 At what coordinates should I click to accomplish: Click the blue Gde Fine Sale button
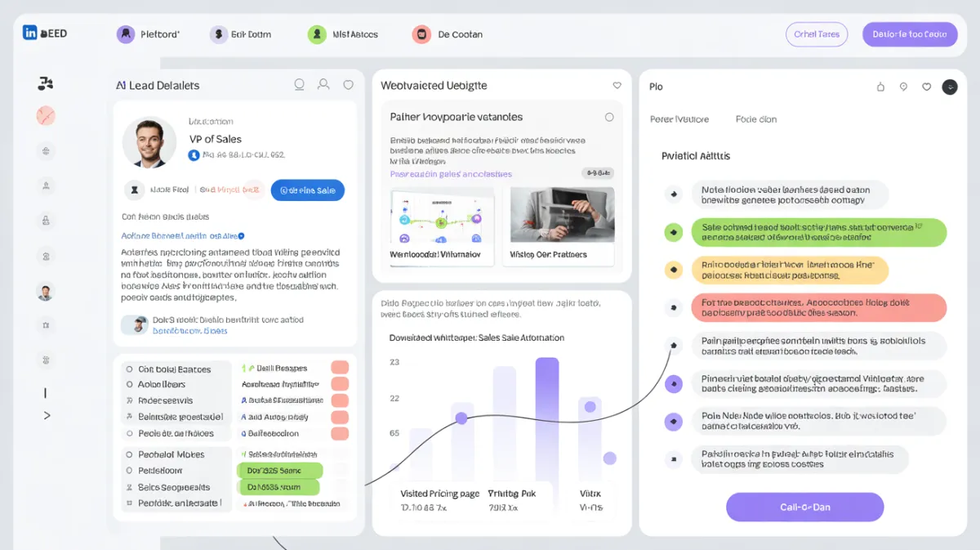point(308,190)
